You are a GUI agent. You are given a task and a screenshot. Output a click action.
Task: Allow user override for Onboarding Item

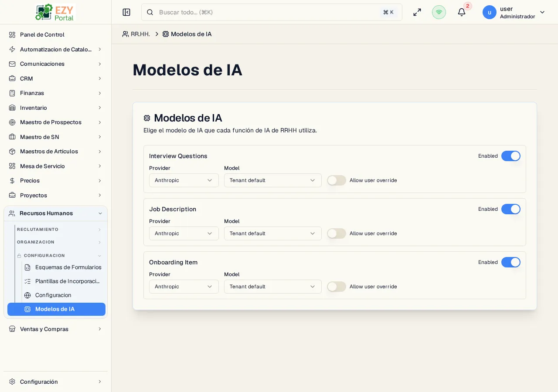[x=337, y=287]
